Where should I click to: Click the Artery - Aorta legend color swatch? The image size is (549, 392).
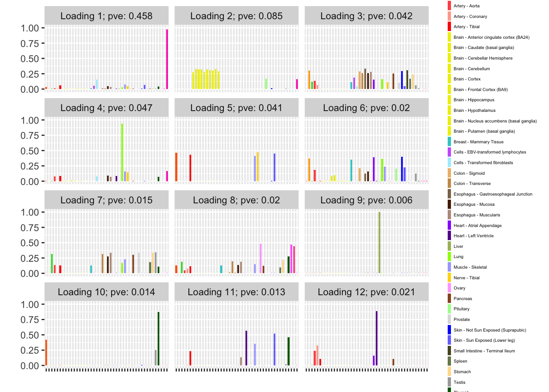point(449,6)
